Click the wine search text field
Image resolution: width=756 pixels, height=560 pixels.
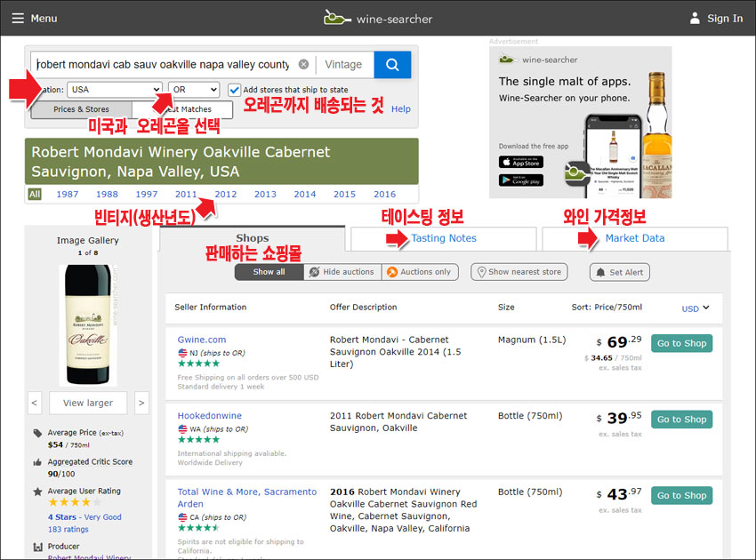(x=164, y=65)
